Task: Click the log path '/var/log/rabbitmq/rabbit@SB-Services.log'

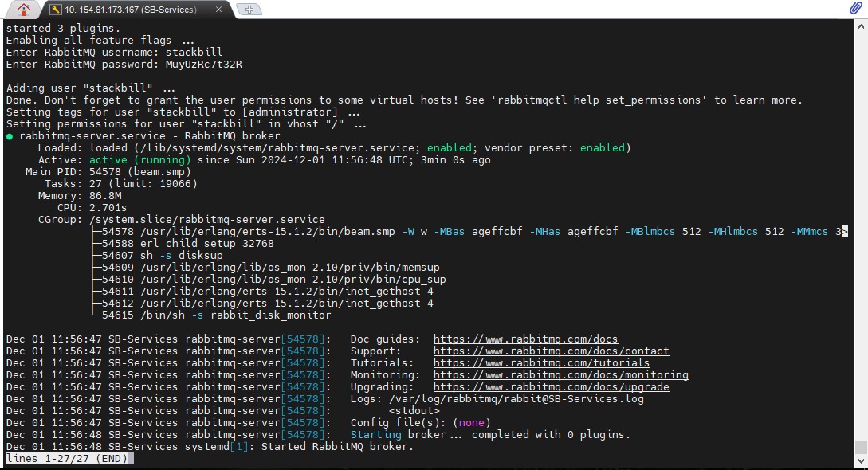Action: (516, 398)
